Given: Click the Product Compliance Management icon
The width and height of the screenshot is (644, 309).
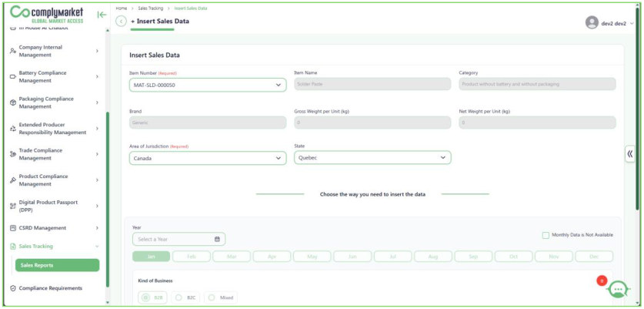Looking at the screenshot, I should 13,180.
